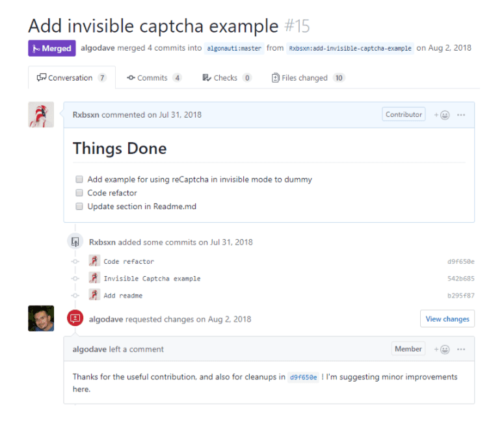Click avatar beside Invisible Captcha example commit
The height and width of the screenshot is (425, 504).
pyautogui.click(x=94, y=278)
